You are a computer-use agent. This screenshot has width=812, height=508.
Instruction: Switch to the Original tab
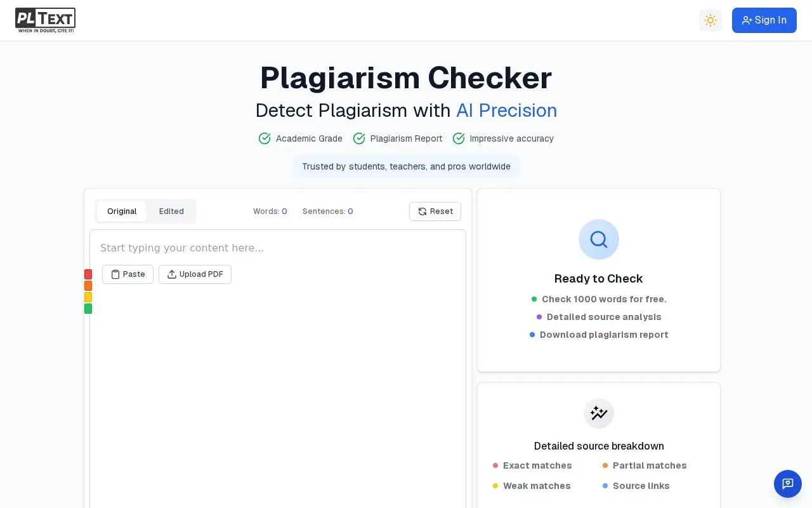[122, 211]
